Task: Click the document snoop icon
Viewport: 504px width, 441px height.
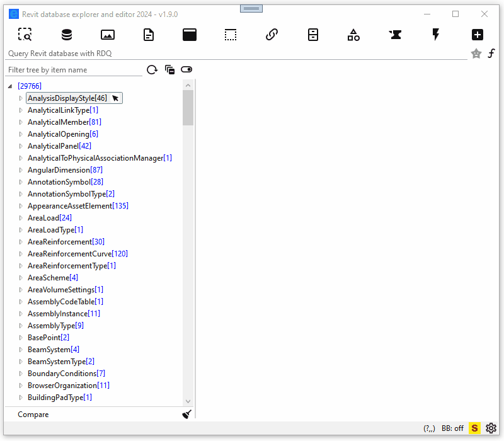Action: pos(149,35)
